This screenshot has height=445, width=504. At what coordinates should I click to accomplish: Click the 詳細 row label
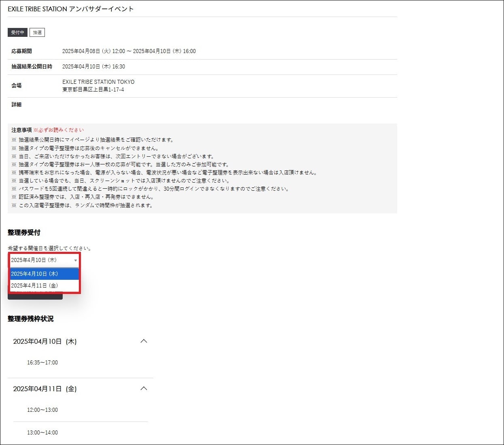click(17, 104)
